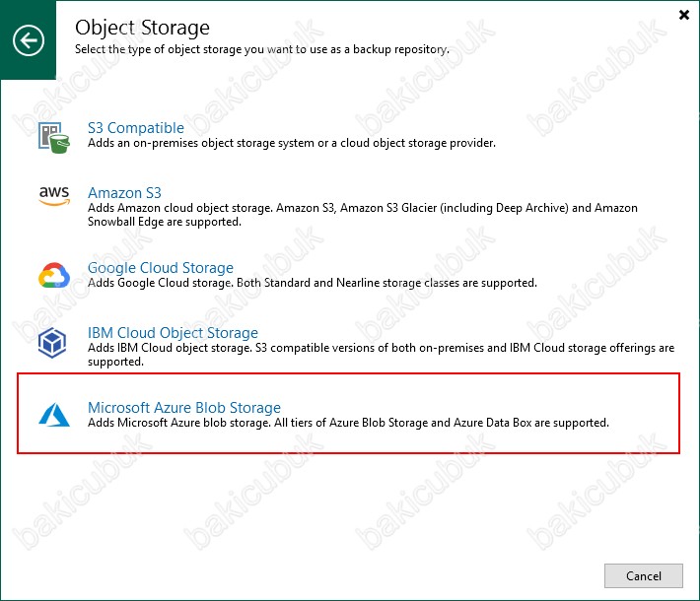Click the Object Storage dialog heading
Viewport: 700px width, 601px height.
(x=142, y=28)
